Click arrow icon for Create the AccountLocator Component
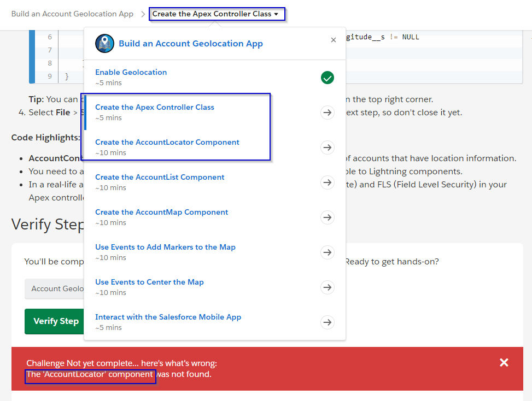 point(327,148)
